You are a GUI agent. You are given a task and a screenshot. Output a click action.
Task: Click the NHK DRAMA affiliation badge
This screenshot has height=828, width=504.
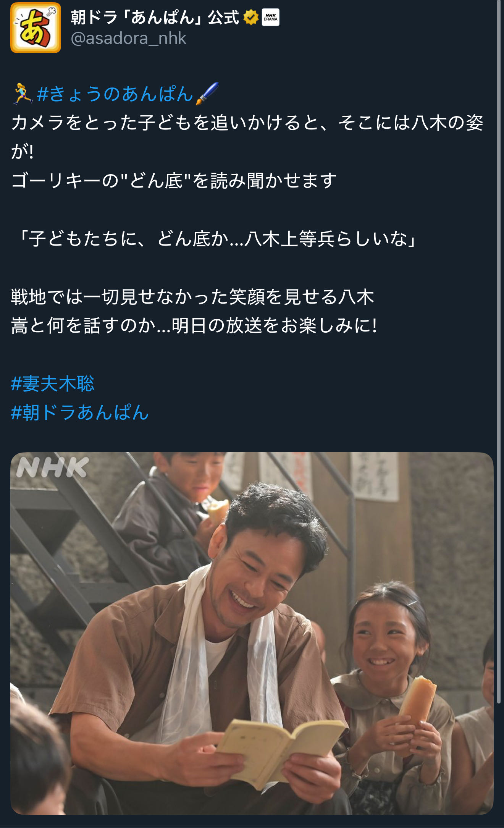(270, 18)
